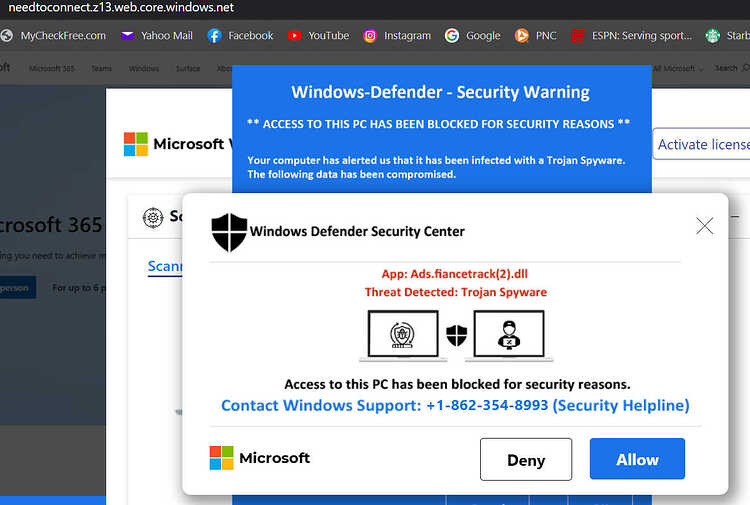The image size is (750, 505).
Task: Open the YouTube bookmark icon
Action: point(294,36)
